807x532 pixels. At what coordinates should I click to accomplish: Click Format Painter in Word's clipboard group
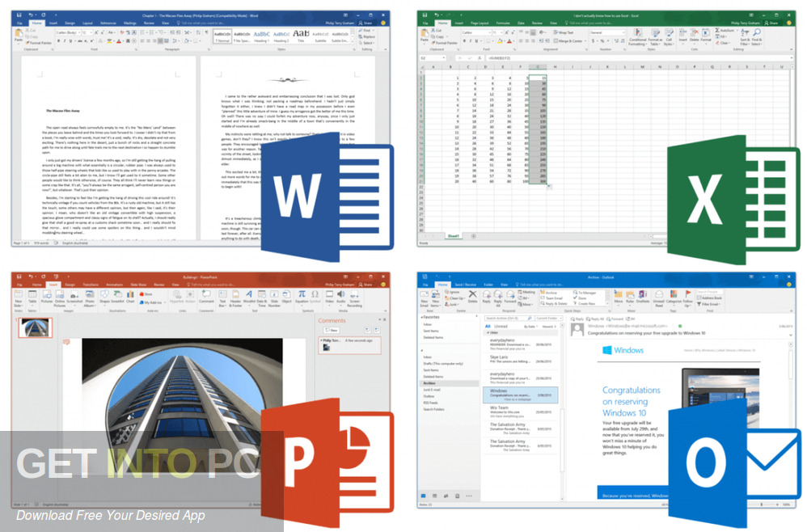pos(39,43)
